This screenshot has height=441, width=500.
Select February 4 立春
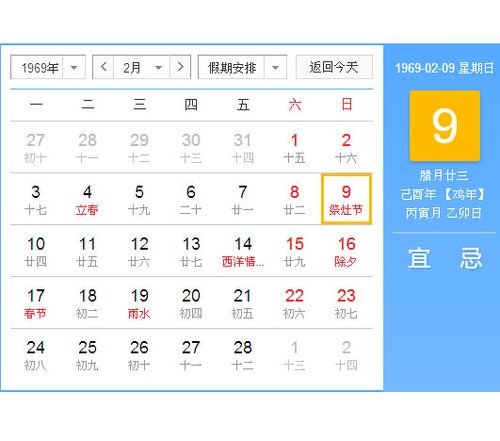[87, 199]
